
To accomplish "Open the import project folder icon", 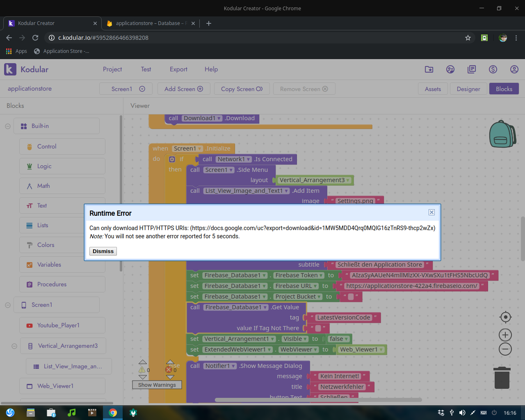I will [429, 69].
